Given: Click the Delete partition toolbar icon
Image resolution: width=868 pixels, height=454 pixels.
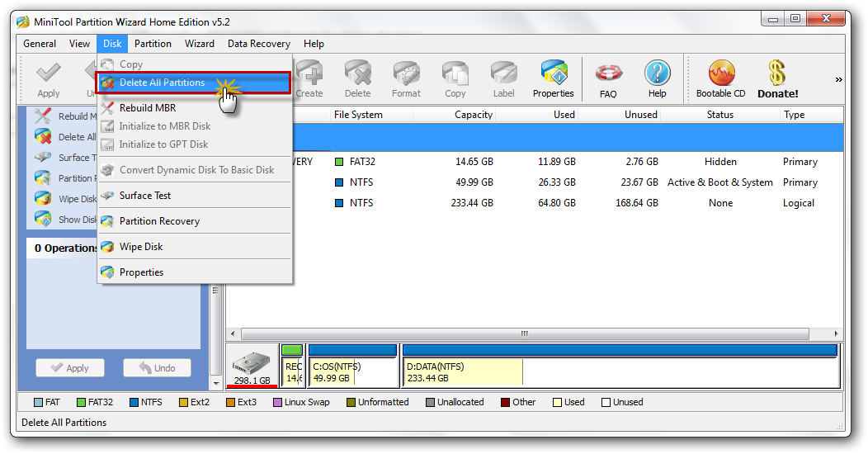Looking at the screenshot, I should tap(358, 73).
